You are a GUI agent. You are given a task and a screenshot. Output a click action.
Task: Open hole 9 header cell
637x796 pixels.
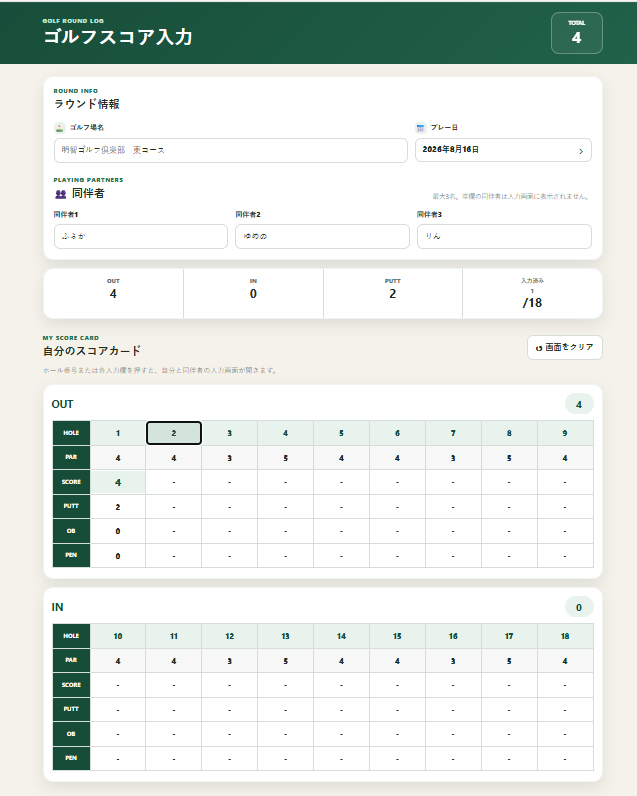tap(565, 433)
